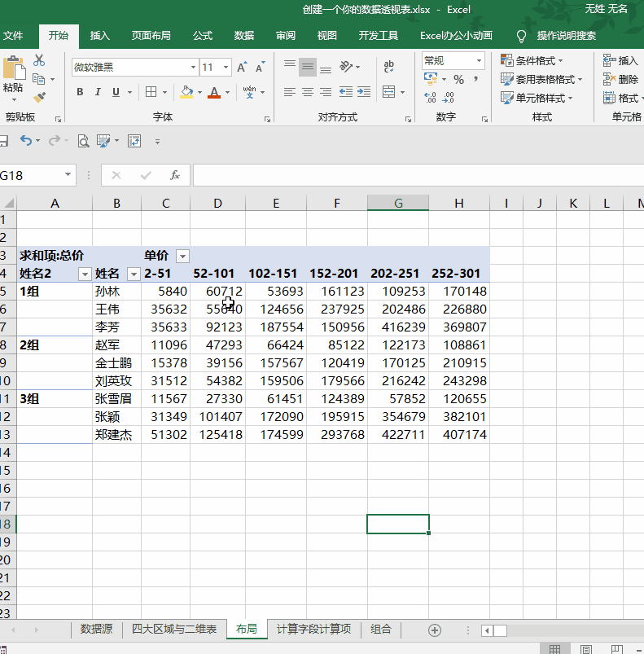Open number format 常规 dropdown
This screenshot has height=654, width=644.
(x=479, y=61)
